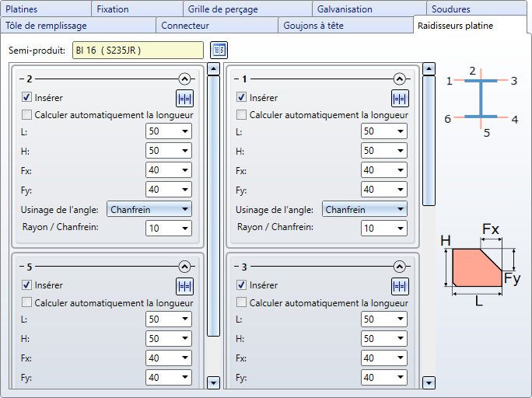The width and height of the screenshot is (532, 398).
Task: Open H dropdown in stiffener 5
Action: (x=169, y=338)
